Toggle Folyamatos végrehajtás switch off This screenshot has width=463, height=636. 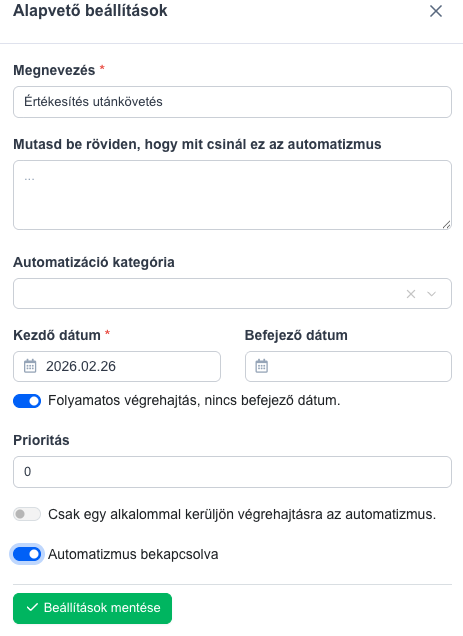coord(27,401)
